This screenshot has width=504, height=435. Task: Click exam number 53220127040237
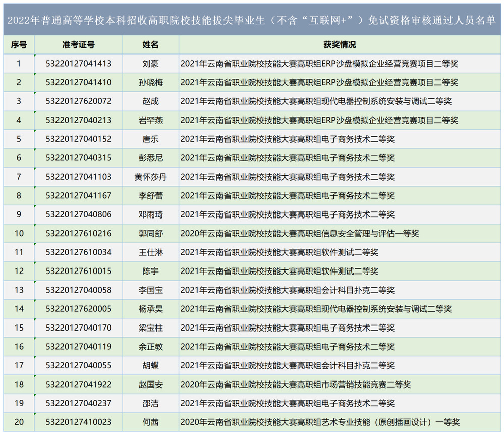point(78,403)
